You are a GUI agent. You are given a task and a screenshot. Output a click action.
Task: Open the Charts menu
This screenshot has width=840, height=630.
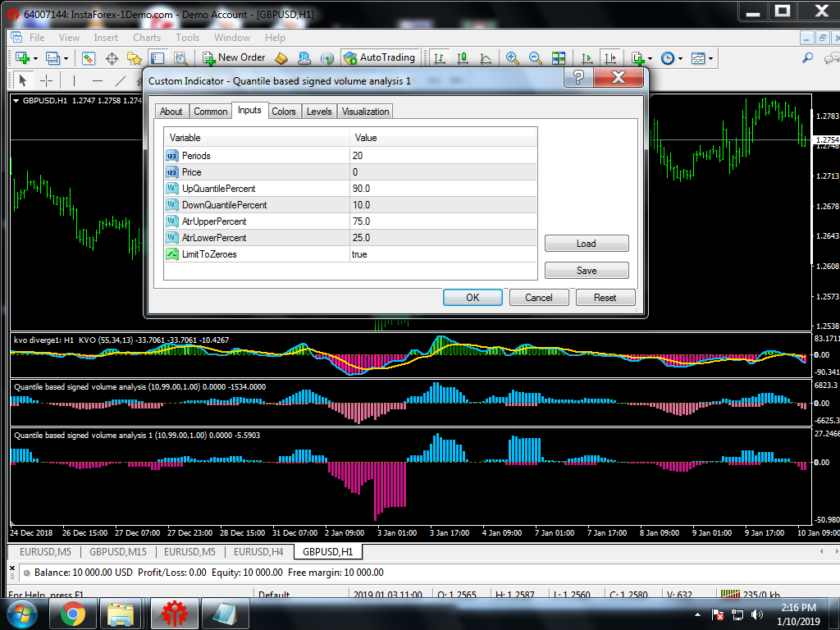pyautogui.click(x=147, y=38)
